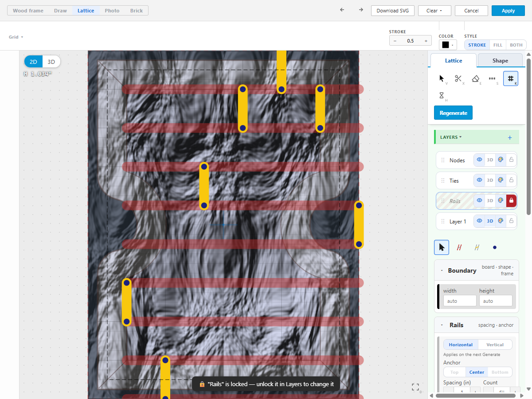Open the Lattice panel tab
The width and height of the screenshot is (532, 399).
[454, 61]
